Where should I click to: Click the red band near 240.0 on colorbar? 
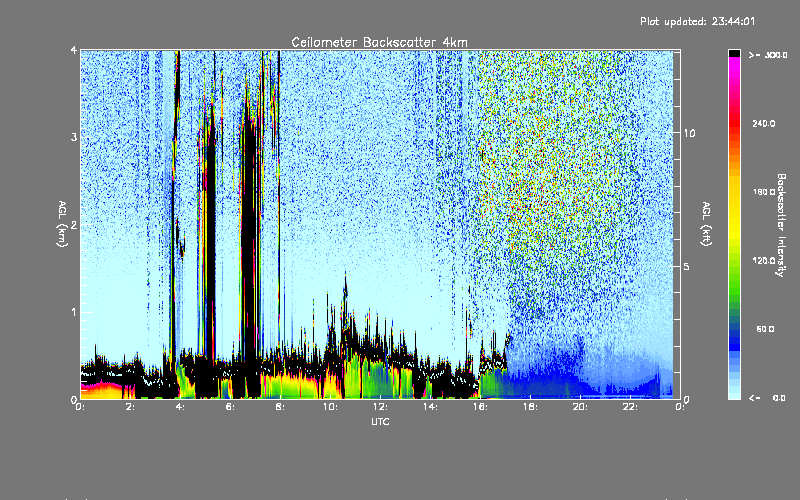734,124
